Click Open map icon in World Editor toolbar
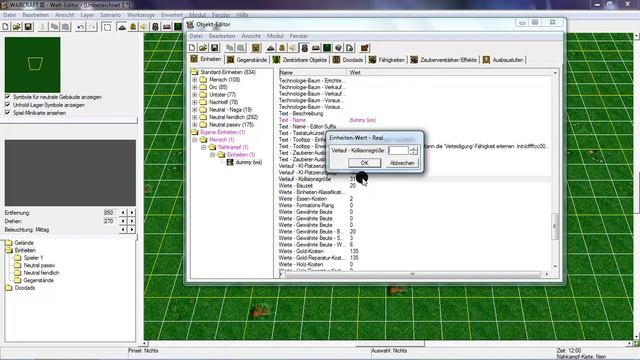The image size is (640, 360). click(17, 27)
